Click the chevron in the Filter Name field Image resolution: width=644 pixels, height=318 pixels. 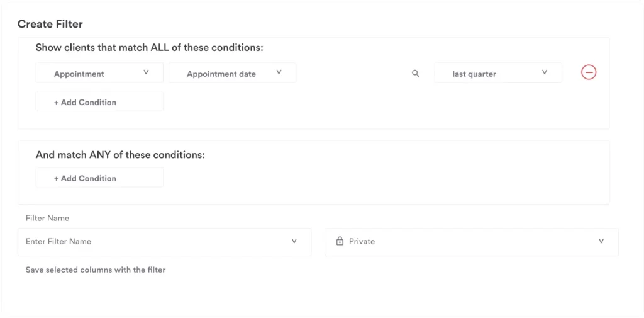[x=294, y=241]
